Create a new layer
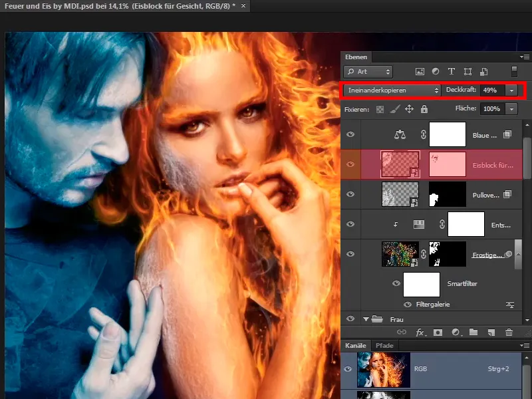 (491, 332)
